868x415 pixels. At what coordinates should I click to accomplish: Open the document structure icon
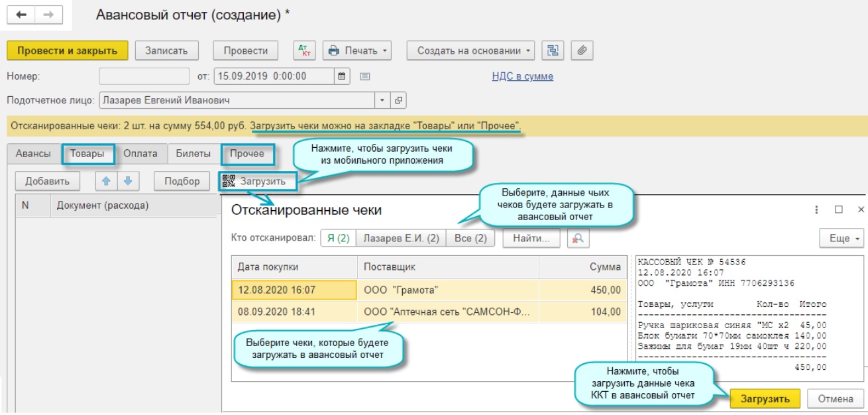[553, 50]
